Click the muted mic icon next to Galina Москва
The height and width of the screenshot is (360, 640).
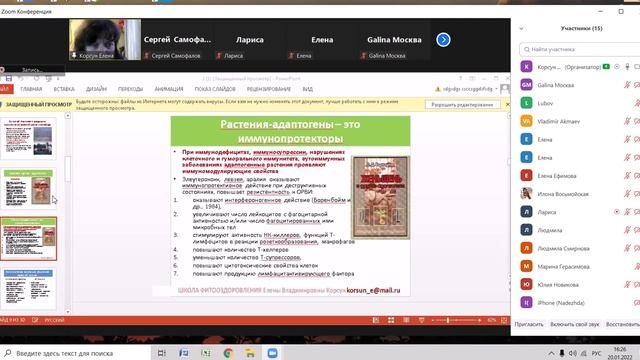coord(627,85)
